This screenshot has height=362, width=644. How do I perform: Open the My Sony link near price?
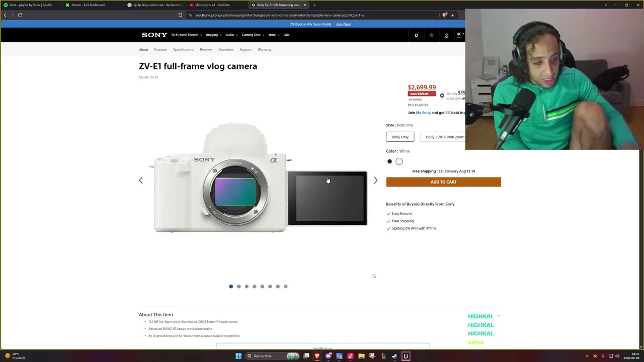pos(423,113)
